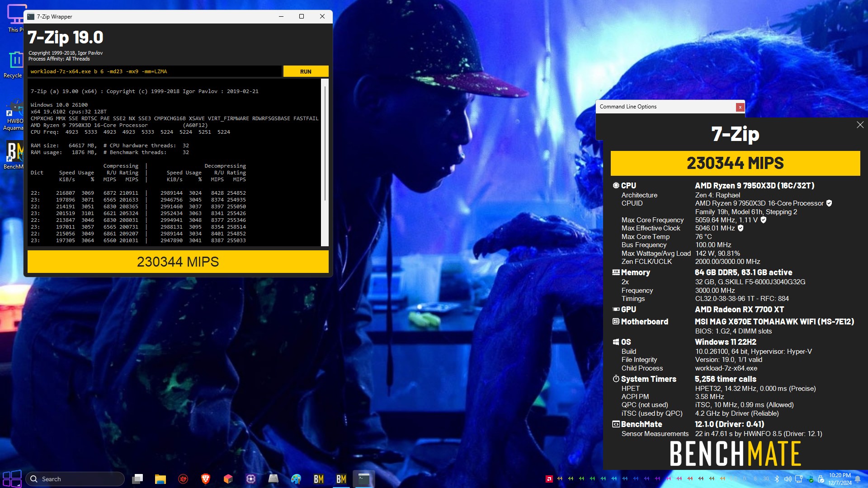This screenshot has width=868, height=488.
Task: Click the 230344 MIPS score banner in BenchMate panel
Action: tap(735, 163)
